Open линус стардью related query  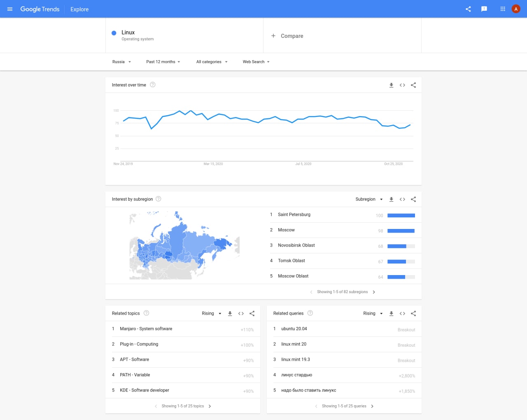[344, 375]
